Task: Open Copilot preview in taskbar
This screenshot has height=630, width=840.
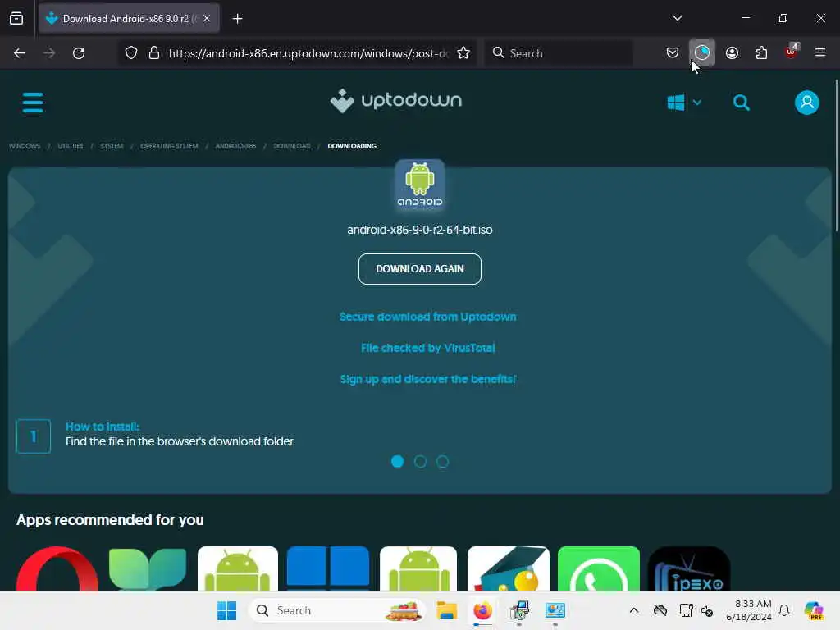Action: pyautogui.click(x=814, y=610)
